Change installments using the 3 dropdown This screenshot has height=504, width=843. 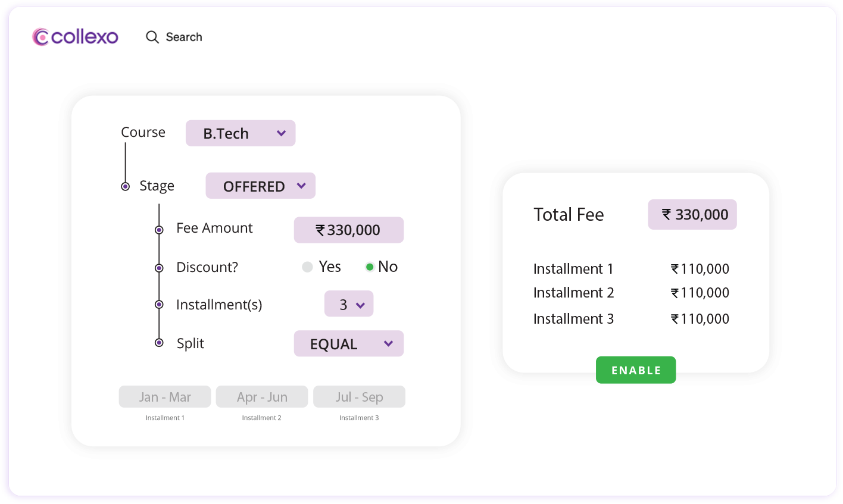(x=348, y=303)
